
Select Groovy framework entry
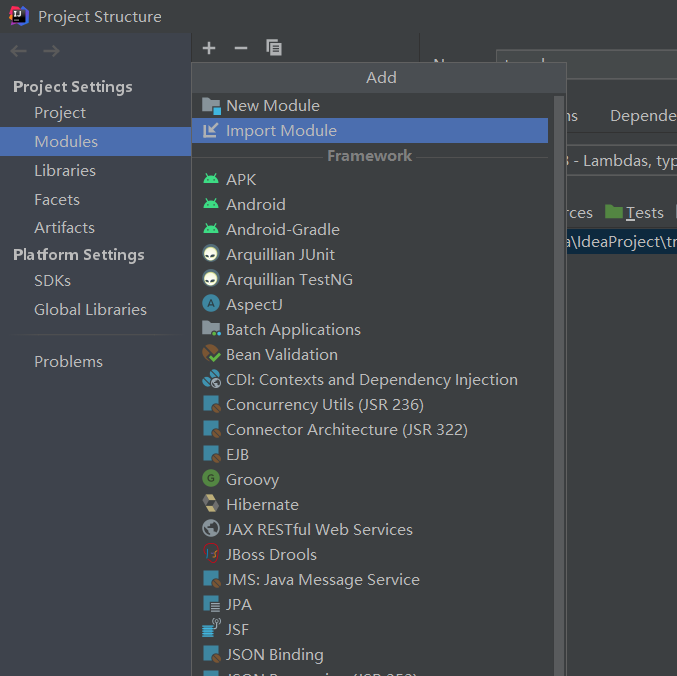370,479
